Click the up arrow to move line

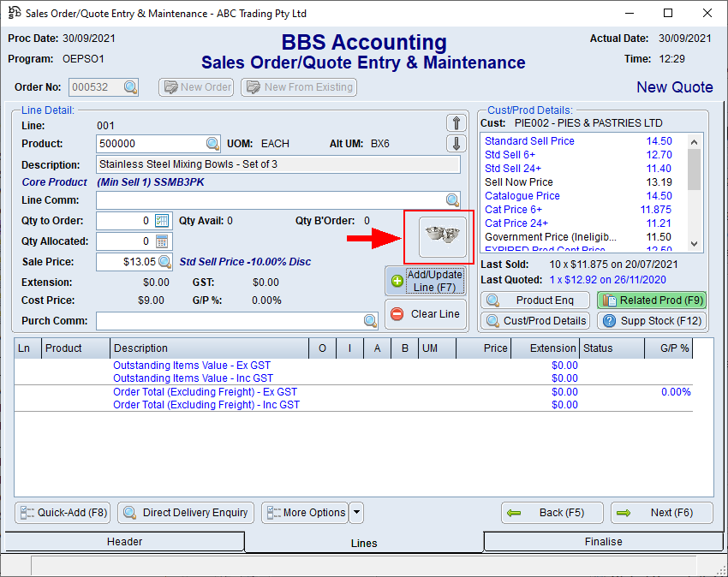(456, 123)
